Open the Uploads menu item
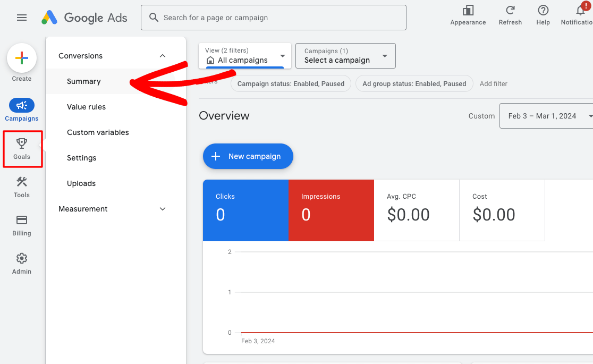Viewport: 593px width, 364px height. (81, 183)
